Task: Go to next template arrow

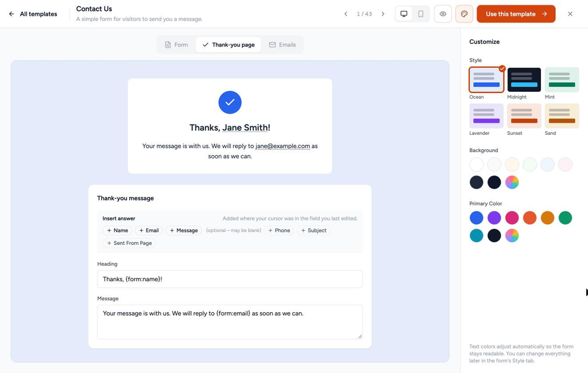Action: (x=383, y=14)
